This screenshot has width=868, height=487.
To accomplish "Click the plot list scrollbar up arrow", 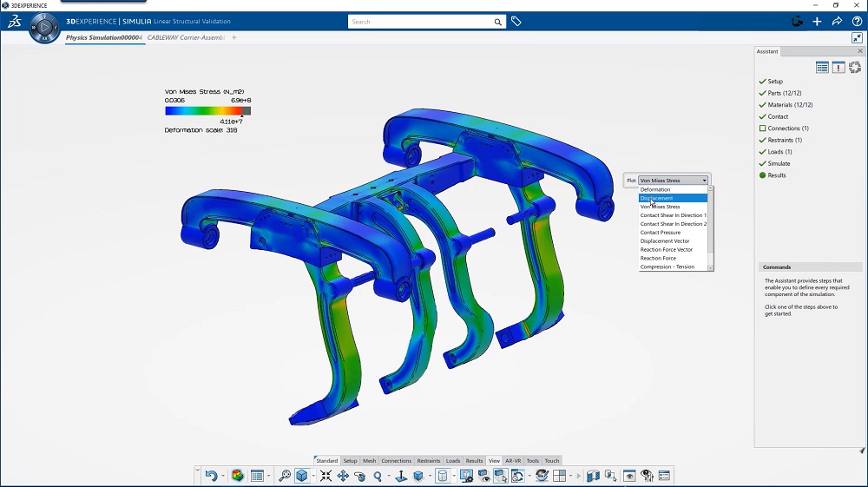I will [x=711, y=188].
